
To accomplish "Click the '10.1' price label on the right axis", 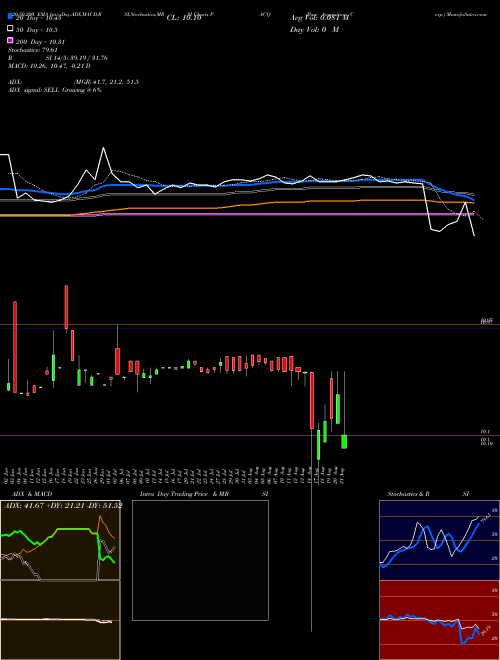I will click(x=485, y=431).
